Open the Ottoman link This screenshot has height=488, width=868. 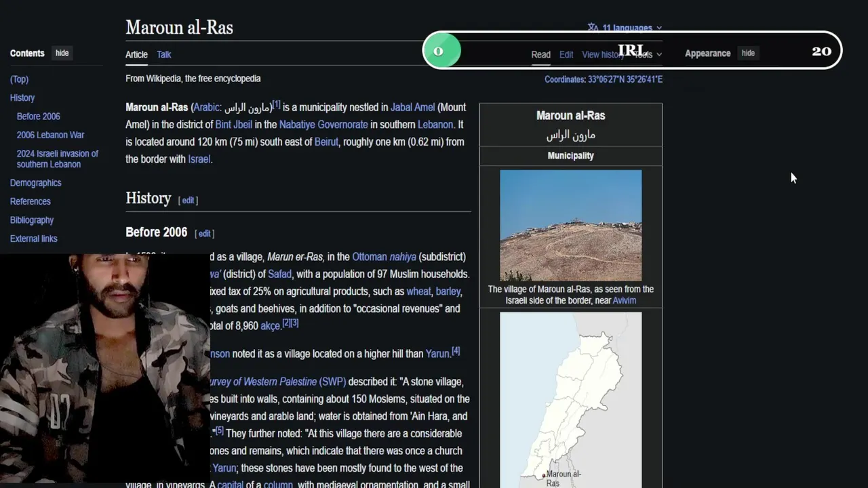click(x=370, y=257)
